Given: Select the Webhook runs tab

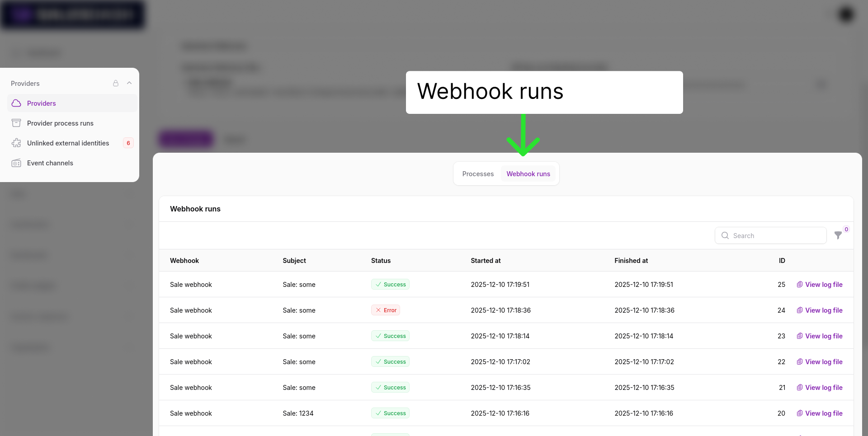Looking at the screenshot, I should pos(528,174).
